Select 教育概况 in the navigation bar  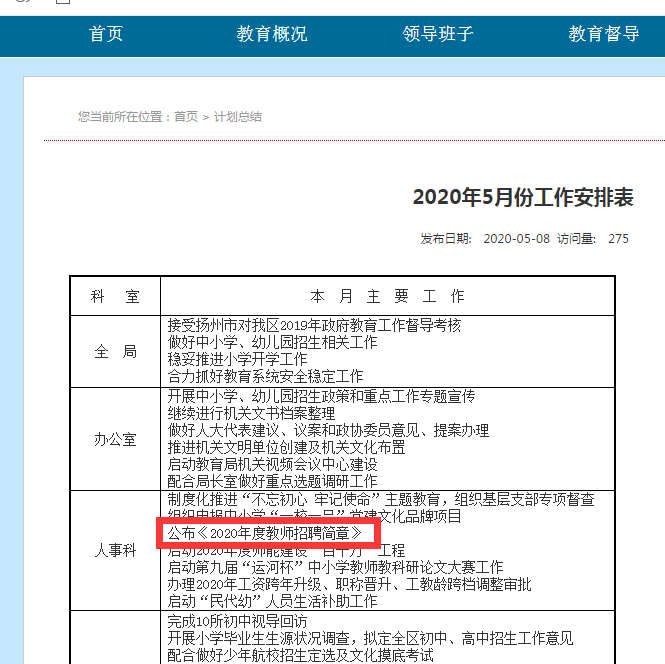[x=272, y=34]
